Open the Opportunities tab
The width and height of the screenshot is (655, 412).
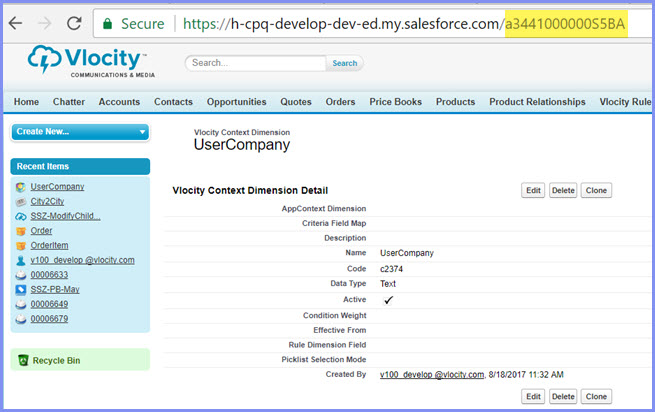pyautogui.click(x=236, y=102)
